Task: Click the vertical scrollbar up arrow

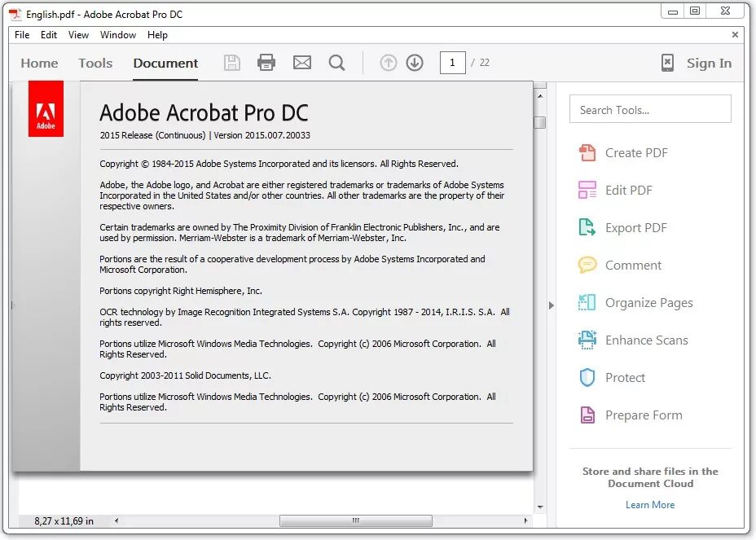Action: (x=540, y=96)
